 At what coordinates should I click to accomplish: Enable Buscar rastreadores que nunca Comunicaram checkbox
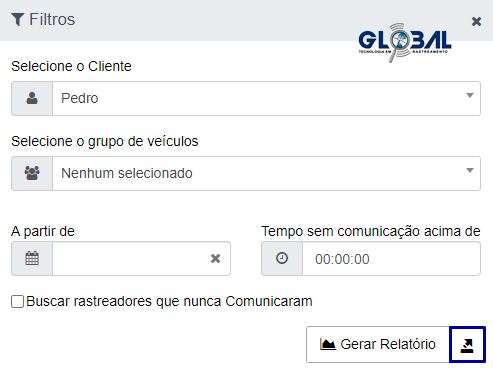click(17, 301)
